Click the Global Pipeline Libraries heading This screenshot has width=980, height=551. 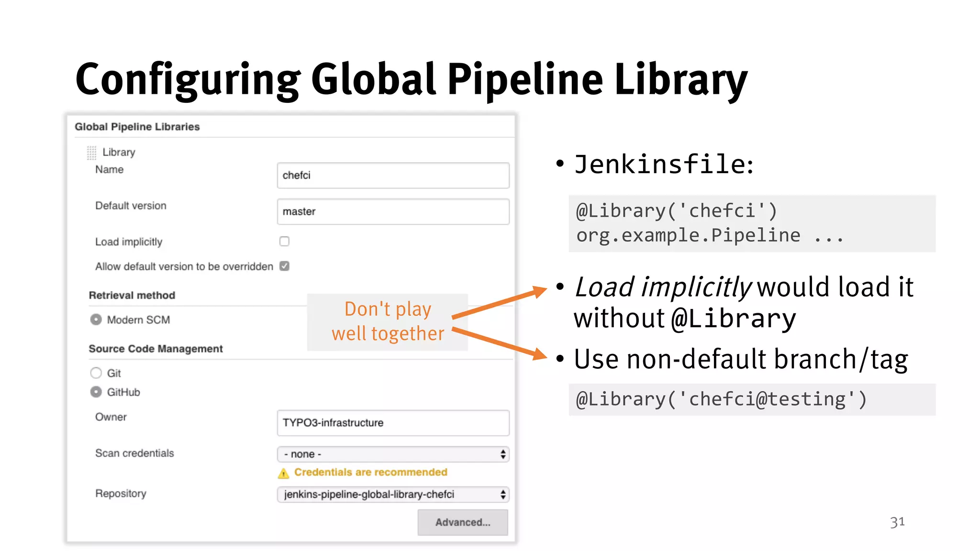click(137, 127)
